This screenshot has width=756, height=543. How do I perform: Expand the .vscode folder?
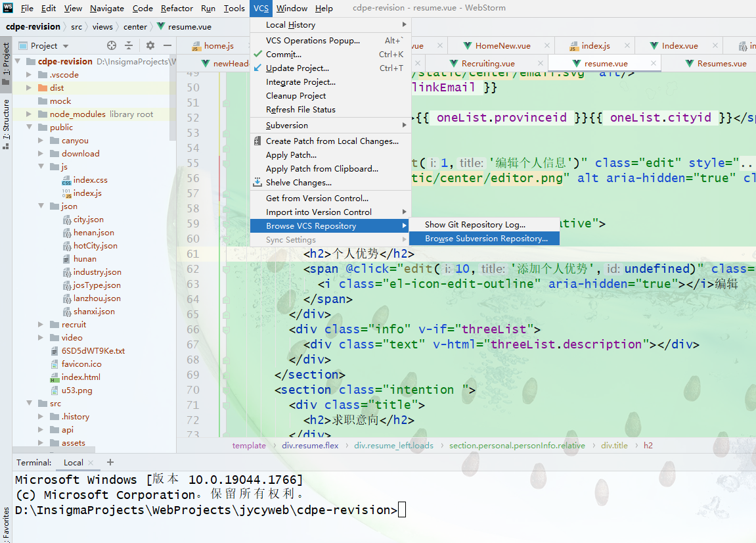coord(29,74)
